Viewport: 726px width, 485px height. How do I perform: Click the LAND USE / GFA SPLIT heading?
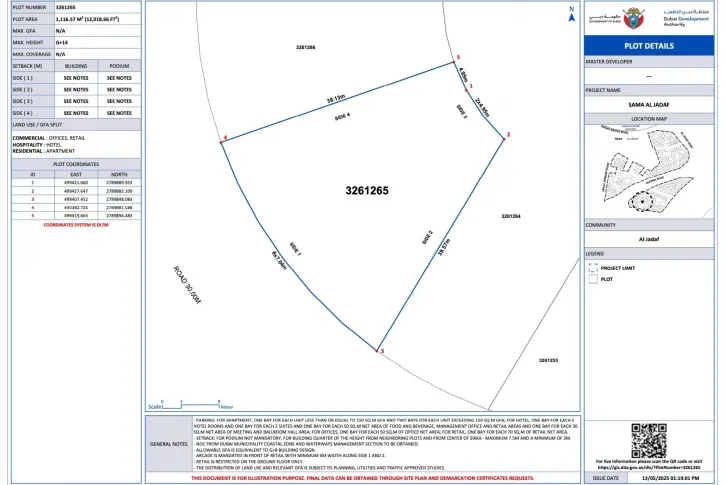37,125
